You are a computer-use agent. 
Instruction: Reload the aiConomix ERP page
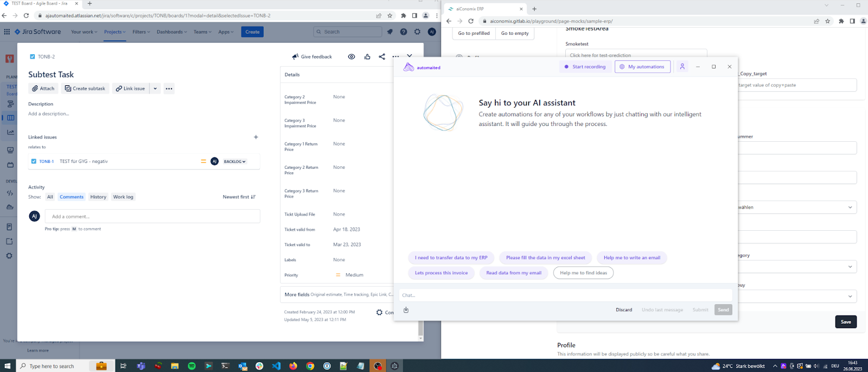(x=471, y=21)
